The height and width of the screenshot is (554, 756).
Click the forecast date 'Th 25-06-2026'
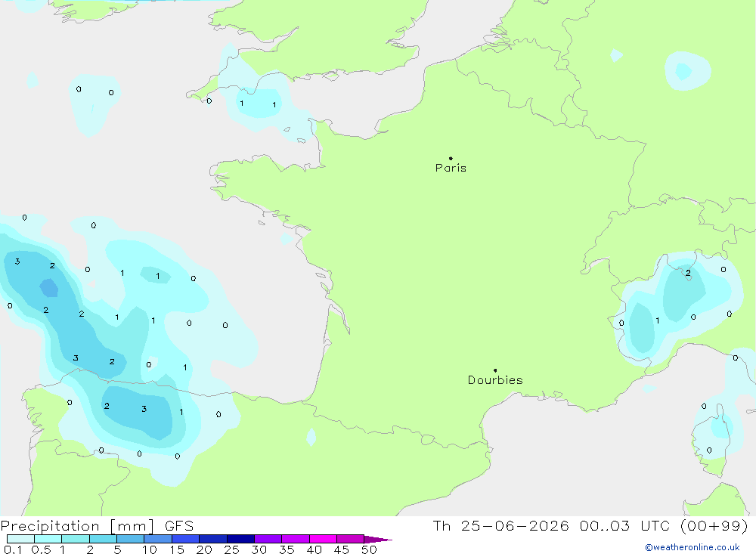point(500,525)
